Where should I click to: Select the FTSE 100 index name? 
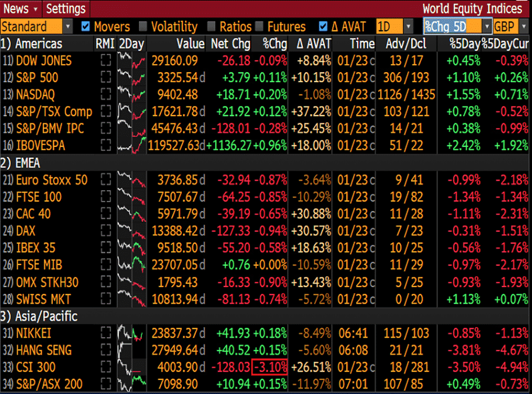39,197
